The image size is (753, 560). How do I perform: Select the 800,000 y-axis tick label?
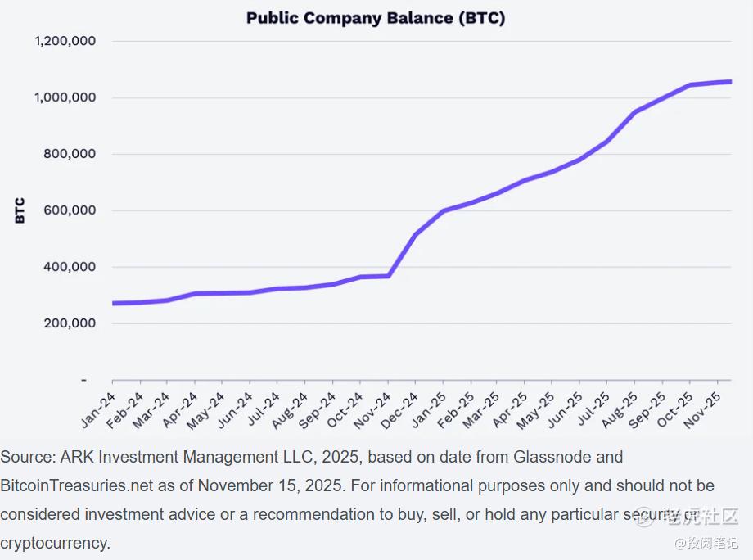pos(70,154)
